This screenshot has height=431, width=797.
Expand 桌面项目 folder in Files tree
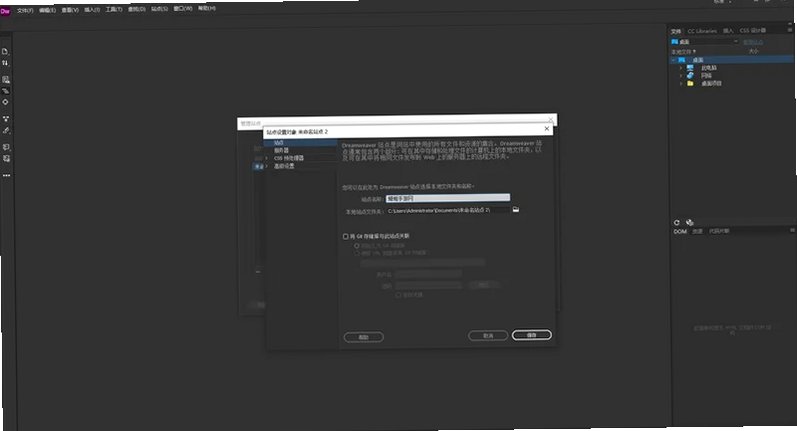click(681, 84)
